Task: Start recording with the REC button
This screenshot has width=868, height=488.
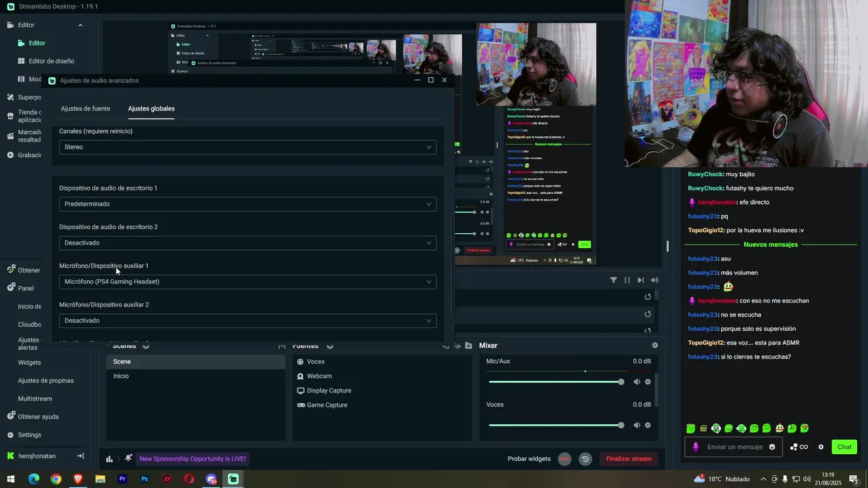Action: point(564,459)
